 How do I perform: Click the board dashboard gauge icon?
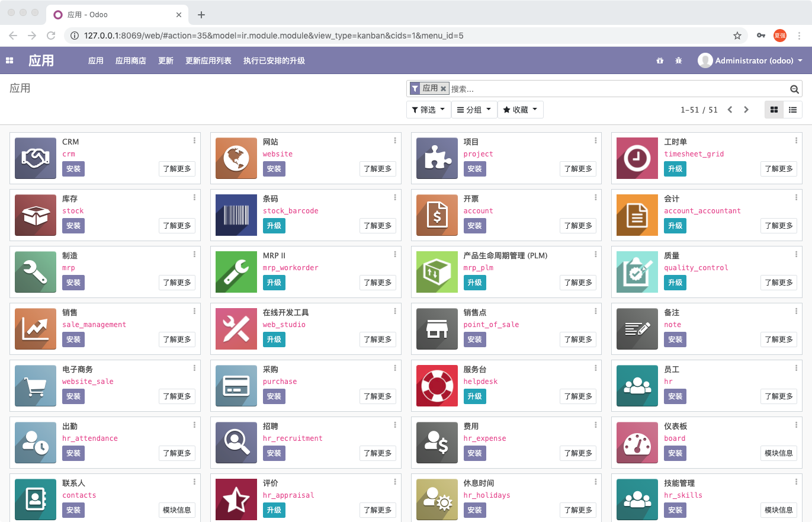637,443
